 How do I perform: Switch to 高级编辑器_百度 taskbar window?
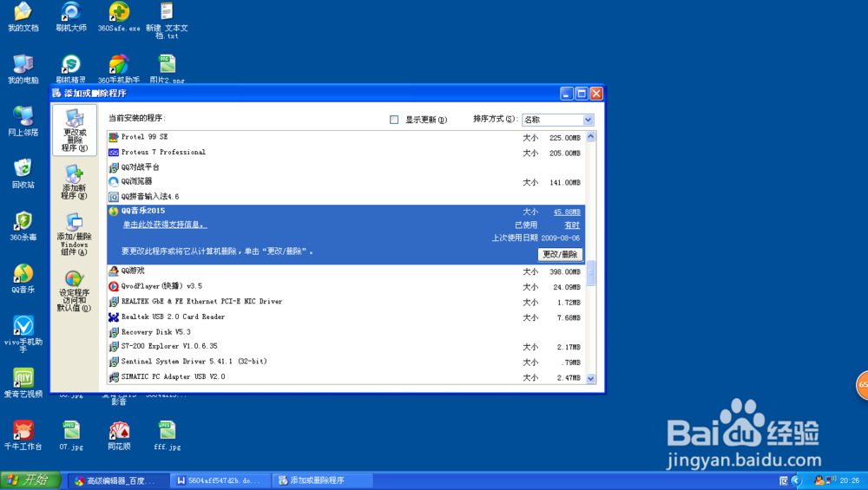pos(120,480)
